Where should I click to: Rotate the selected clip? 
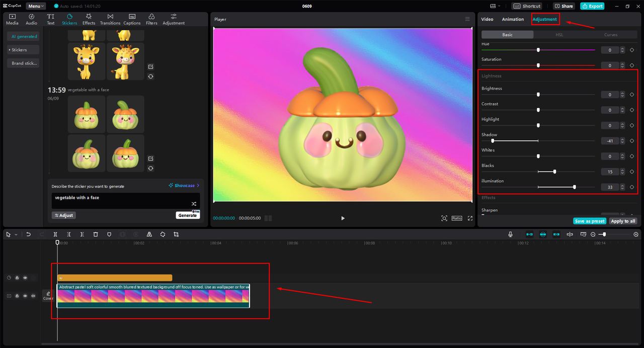[x=163, y=234]
